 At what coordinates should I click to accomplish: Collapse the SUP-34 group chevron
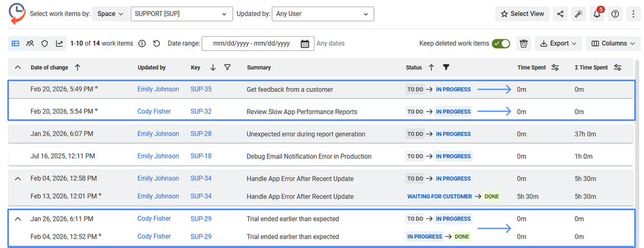(x=17, y=178)
